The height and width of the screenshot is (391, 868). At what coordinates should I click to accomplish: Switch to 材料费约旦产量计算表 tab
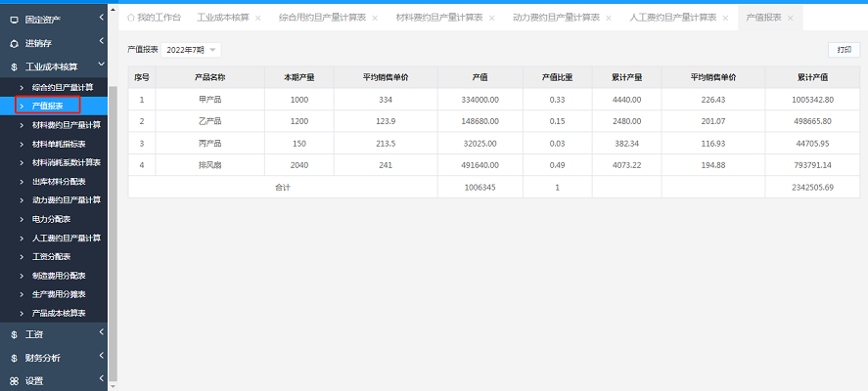[x=439, y=18]
